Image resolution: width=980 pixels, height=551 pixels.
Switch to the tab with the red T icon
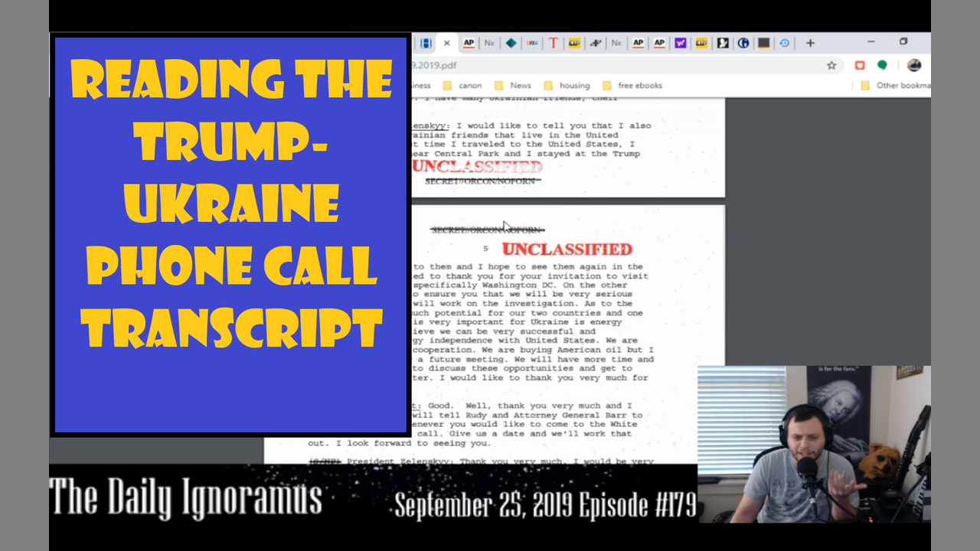click(553, 43)
